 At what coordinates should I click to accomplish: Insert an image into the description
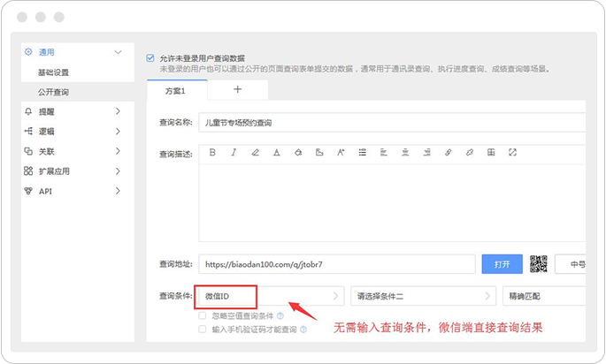pos(319,153)
